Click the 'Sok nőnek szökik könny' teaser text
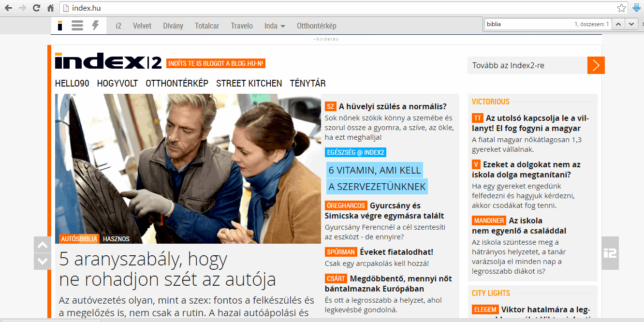Viewport: 644px width, 322px height. 389,128
